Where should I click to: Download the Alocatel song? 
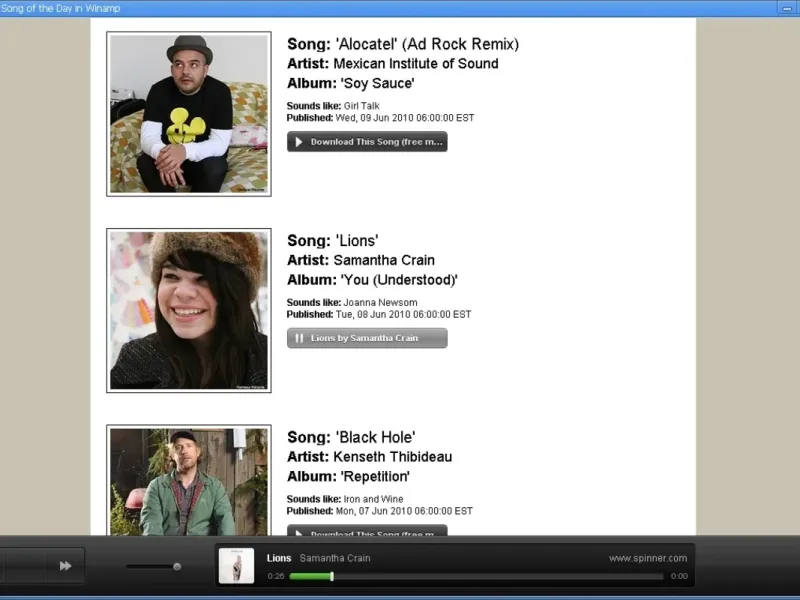[367, 142]
